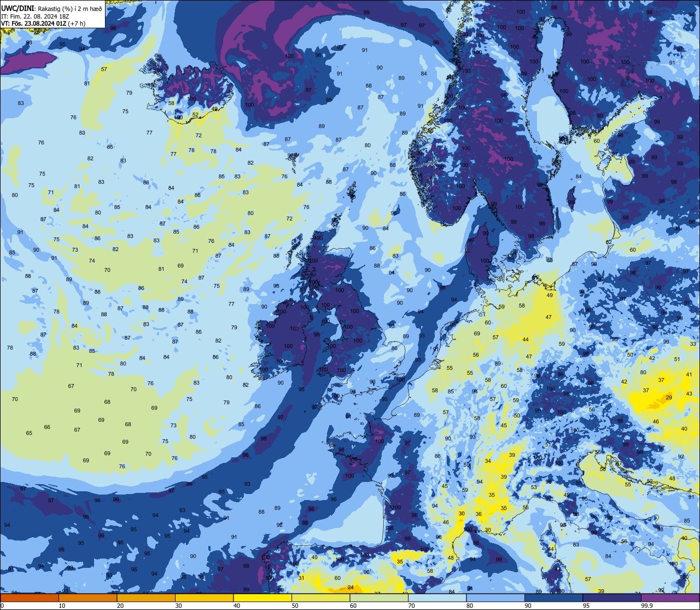Select the bright yellow 40–50 legend swatch

tap(262, 597)
